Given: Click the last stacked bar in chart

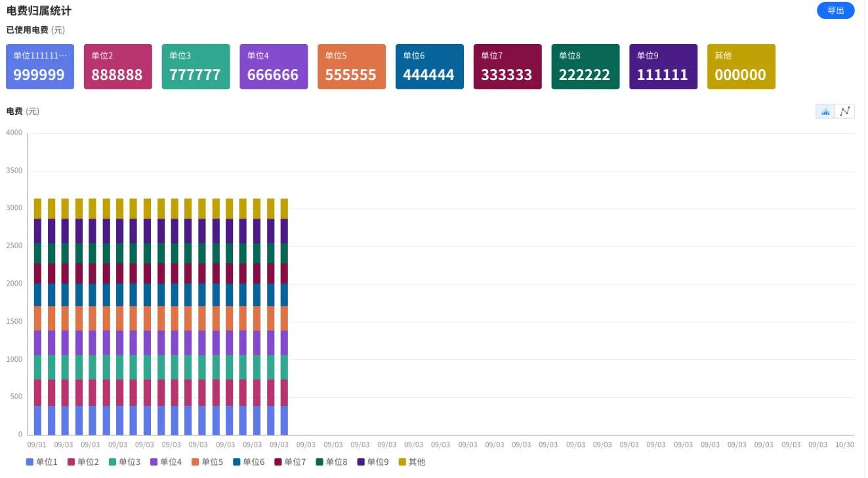Looking at the screenshot, I should (284, 317).
